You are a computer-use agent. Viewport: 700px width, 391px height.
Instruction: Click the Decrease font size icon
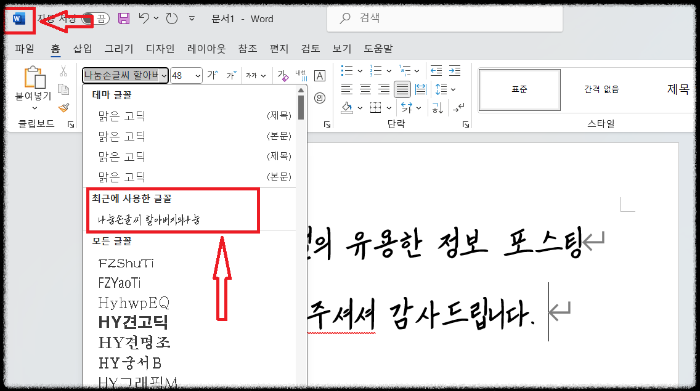tap(231, 75)
